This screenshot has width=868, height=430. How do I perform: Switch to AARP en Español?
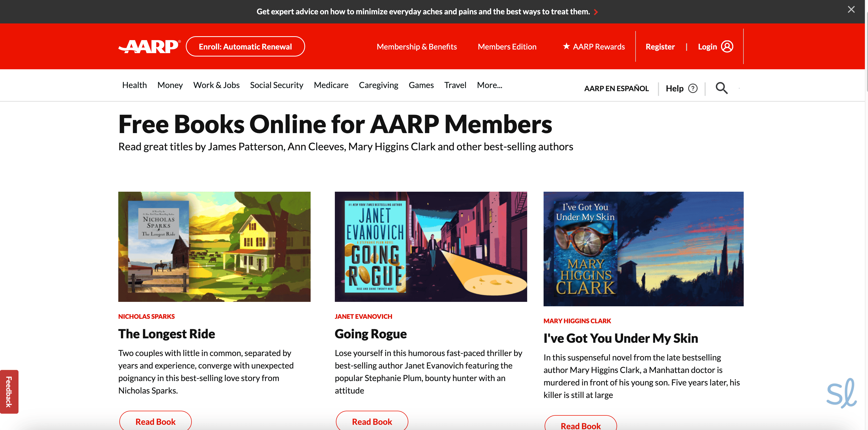click(x=616, y=89)
